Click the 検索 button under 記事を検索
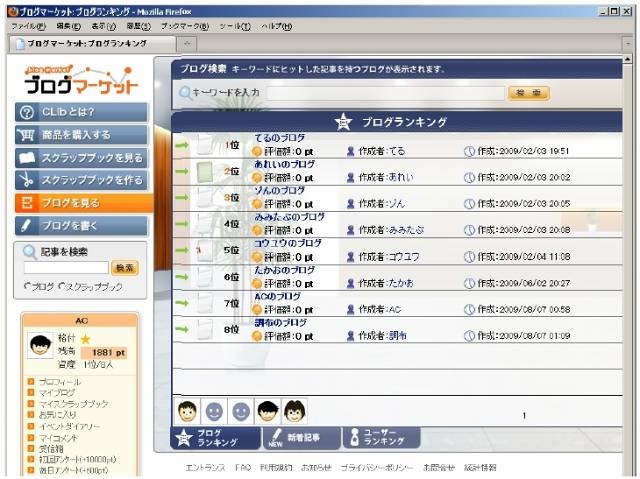Screen dimensions: 640x479 124,268
